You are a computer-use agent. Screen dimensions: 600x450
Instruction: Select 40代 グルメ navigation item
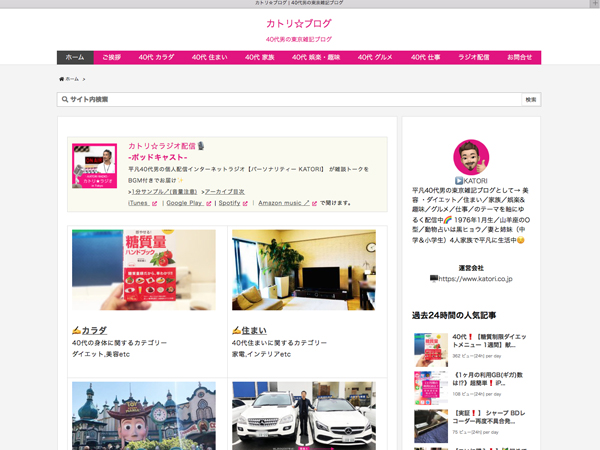pos(375,57)
